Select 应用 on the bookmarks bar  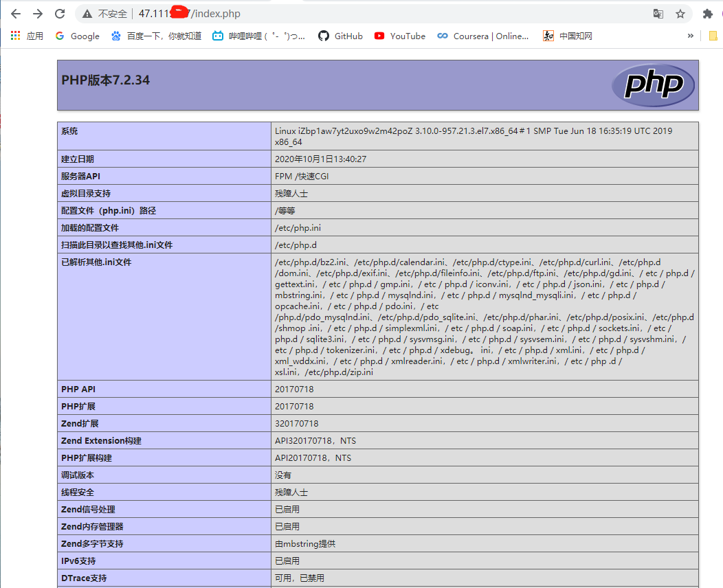click(34, 36)
